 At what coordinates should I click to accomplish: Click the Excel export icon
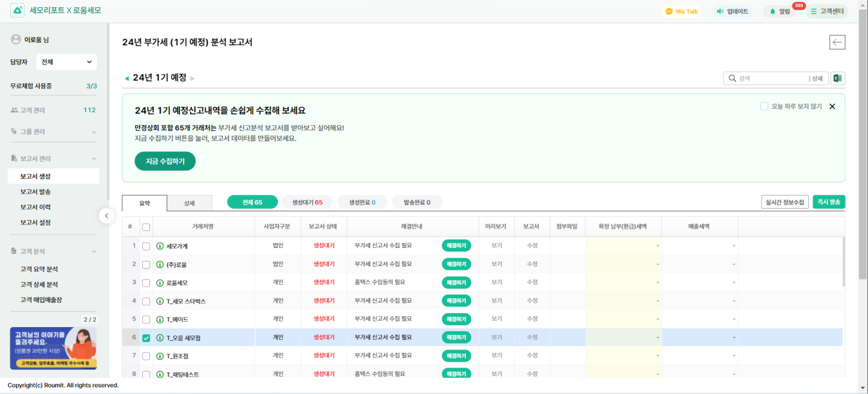click(x=837, y=78)
